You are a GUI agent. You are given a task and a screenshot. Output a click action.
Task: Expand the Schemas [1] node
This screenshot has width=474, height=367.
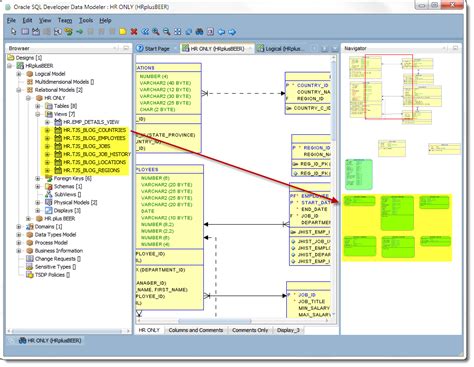(x=38, y=186)
